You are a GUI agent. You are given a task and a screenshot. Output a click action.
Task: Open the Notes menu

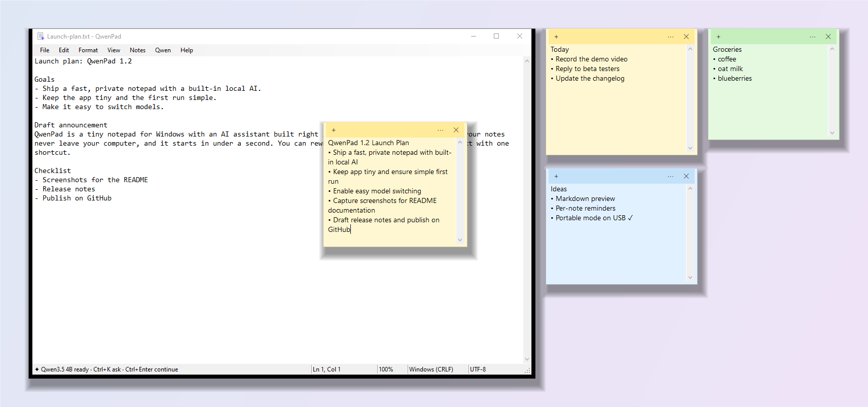coord(137,50)
